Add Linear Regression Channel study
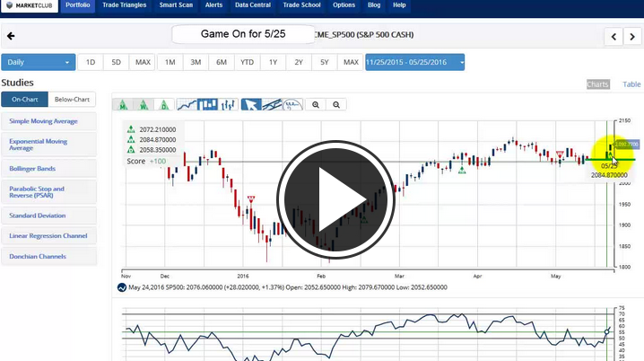Viewport: 644px width, 361px height. [x=48, y=235]
